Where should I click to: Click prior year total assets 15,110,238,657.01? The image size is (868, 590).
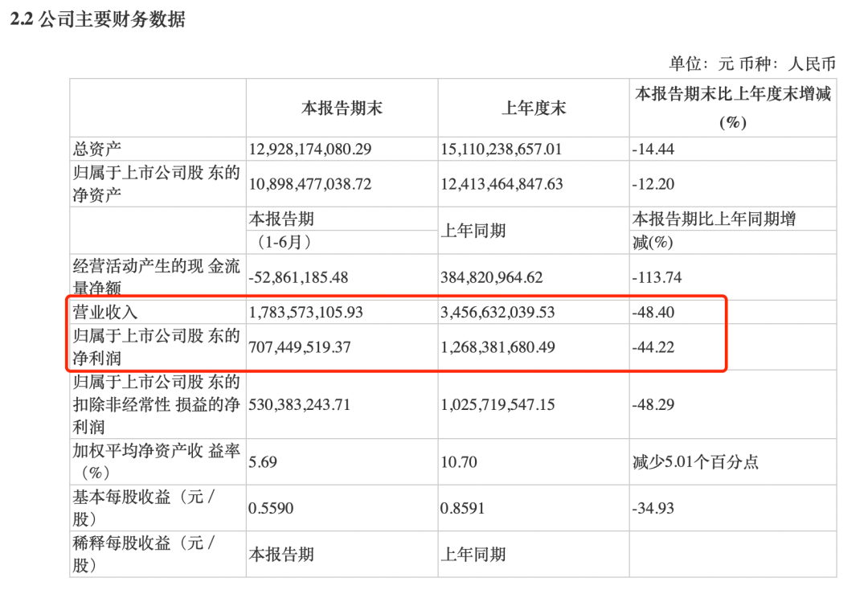click(501, 149)
